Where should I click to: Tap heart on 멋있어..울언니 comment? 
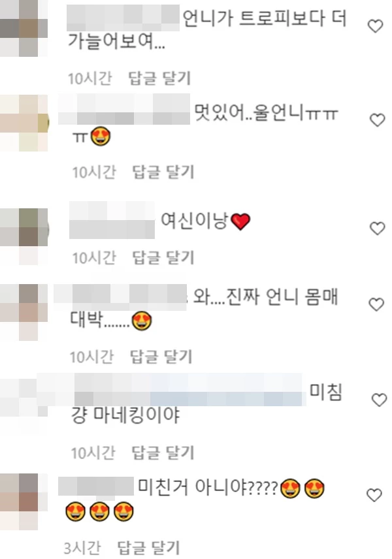(378, 120)
